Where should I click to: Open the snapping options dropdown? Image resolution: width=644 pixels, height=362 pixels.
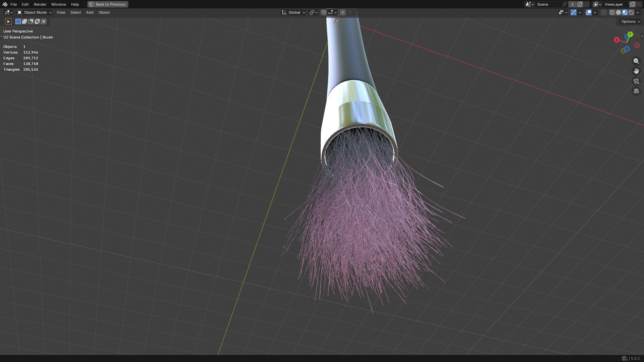(332, 12)
